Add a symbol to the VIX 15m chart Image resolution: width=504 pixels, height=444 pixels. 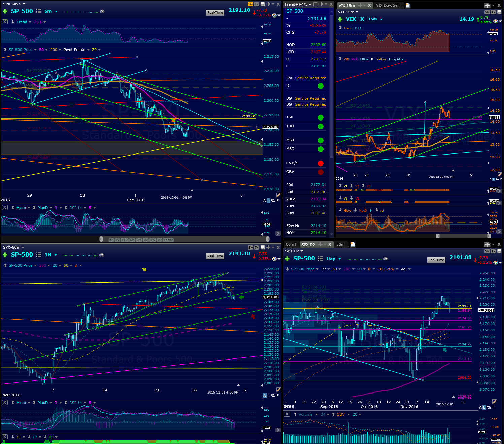pyautogui.click(x=340, y=19)
